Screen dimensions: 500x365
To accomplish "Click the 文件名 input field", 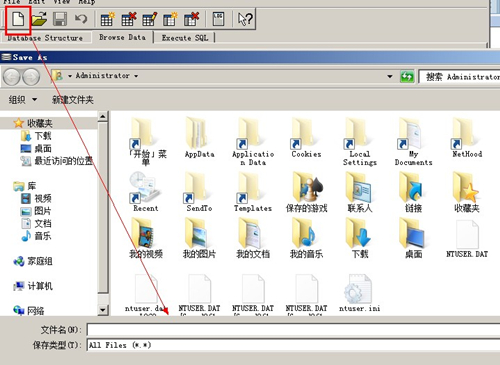I will tap(293, 330).
